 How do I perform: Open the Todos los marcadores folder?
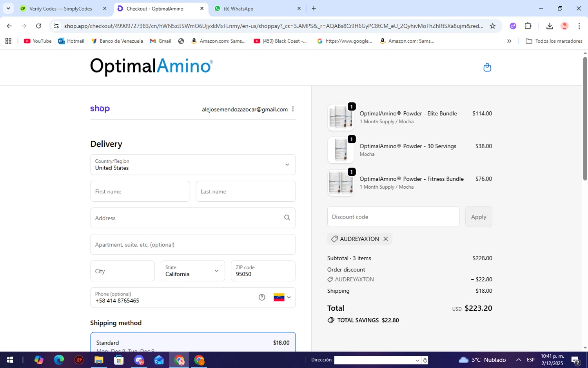(x=554, y=41)
